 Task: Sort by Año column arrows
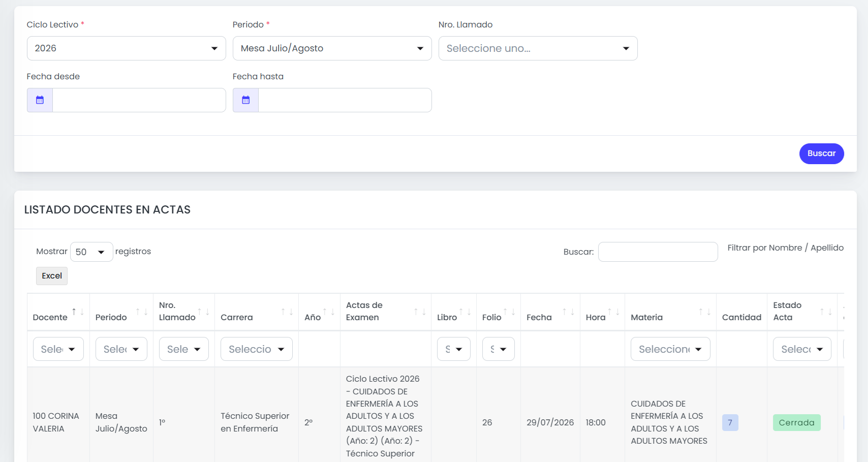coord(329,312)
